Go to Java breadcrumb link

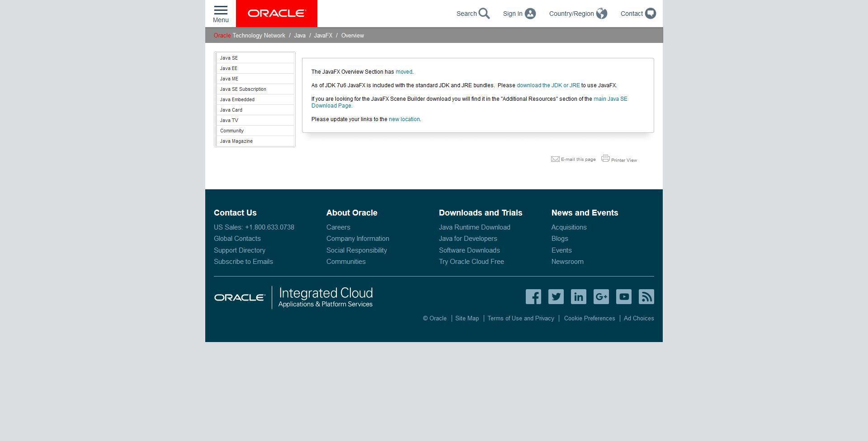[300, 36]
